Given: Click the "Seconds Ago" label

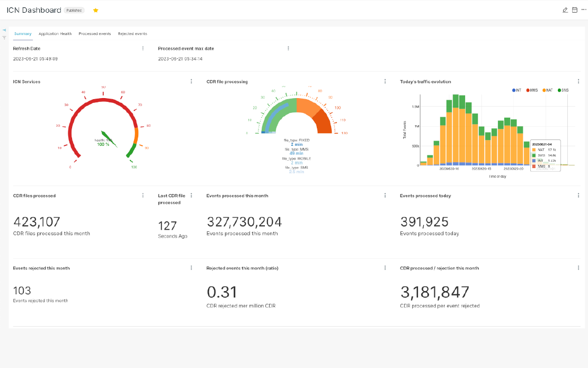Looking at the screenshot, I should 173,236.
